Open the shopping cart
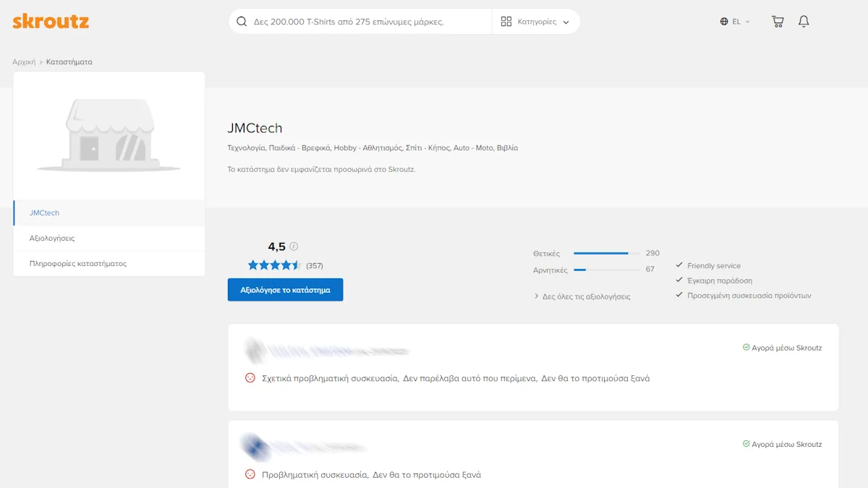The image size is (868, 488). [x=778, y=22]
